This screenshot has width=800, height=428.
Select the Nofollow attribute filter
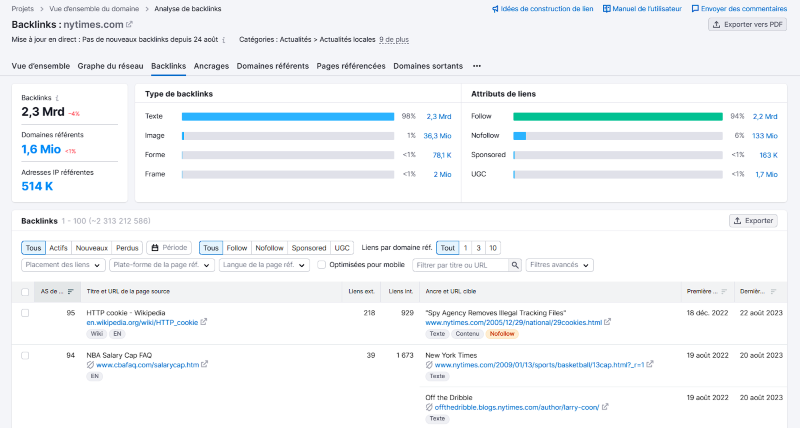pos(269,248)
